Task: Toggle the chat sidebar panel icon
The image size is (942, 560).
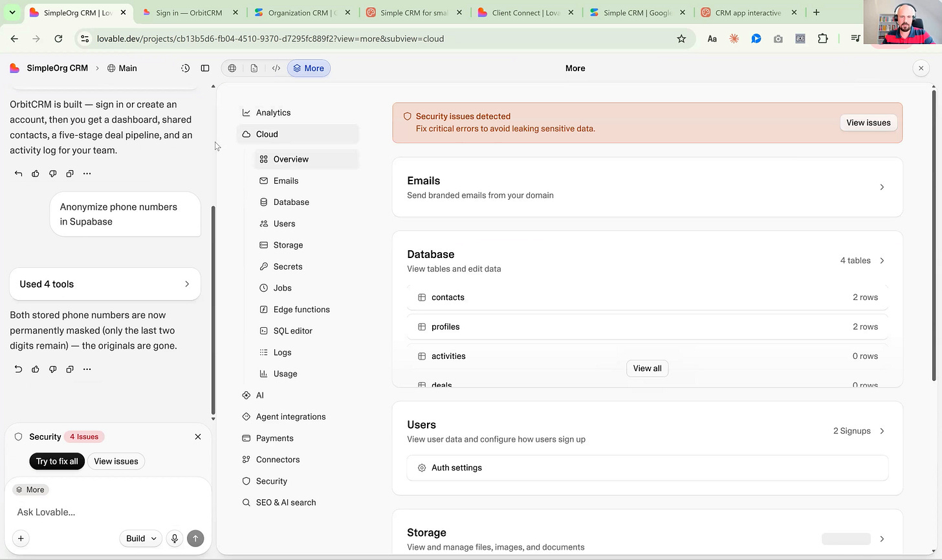Action: [205, 68]
